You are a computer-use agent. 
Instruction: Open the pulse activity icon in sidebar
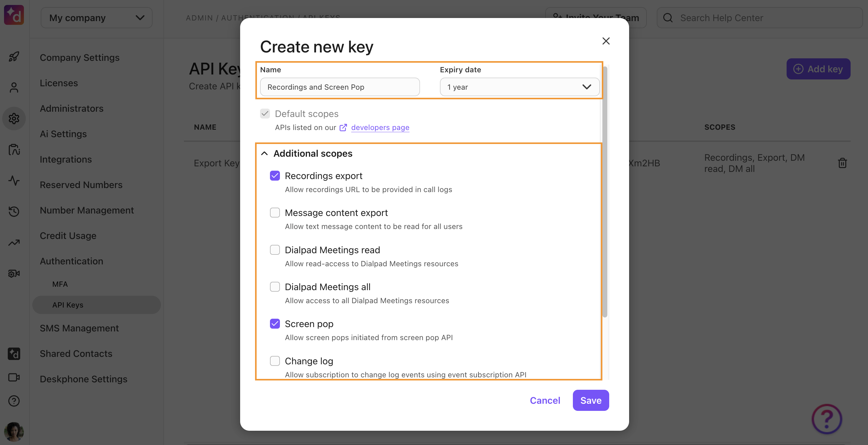(x=14, y=180)
